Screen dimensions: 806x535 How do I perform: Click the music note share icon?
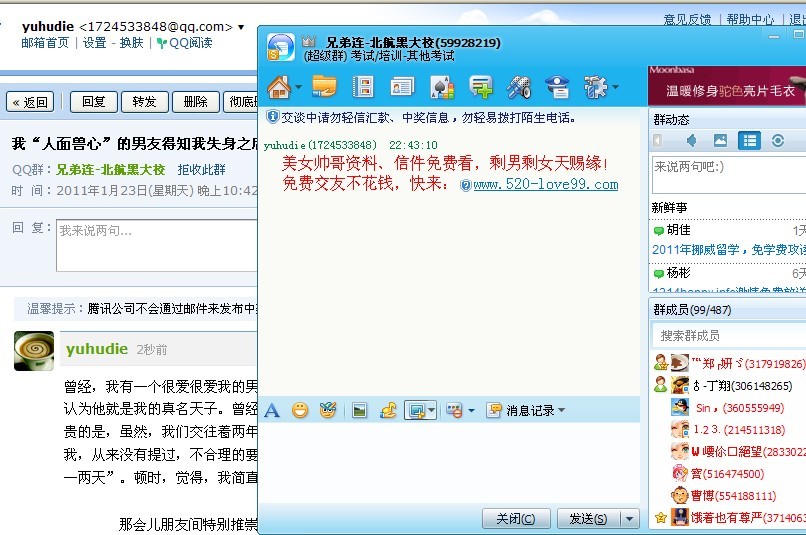[x=388, y=410]
